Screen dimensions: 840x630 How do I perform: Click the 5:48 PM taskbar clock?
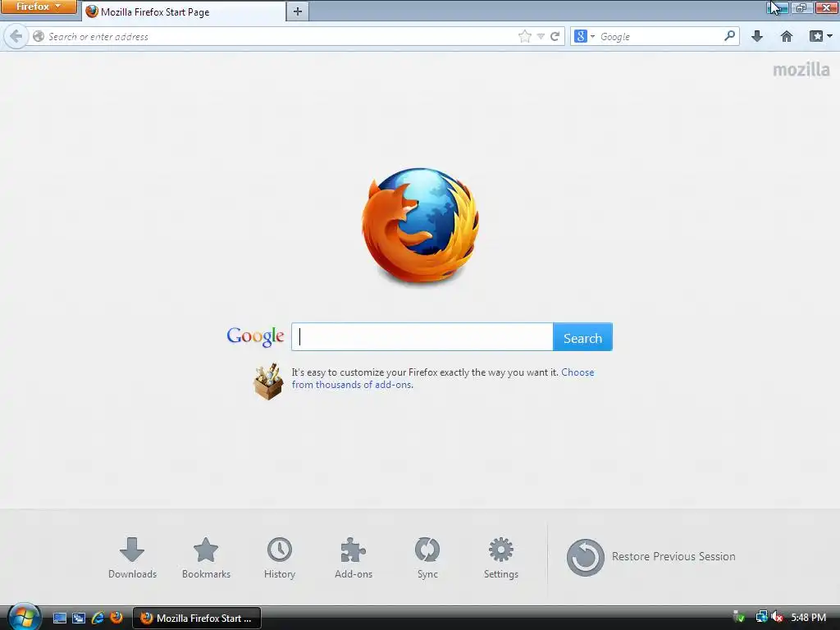point(808,618)
